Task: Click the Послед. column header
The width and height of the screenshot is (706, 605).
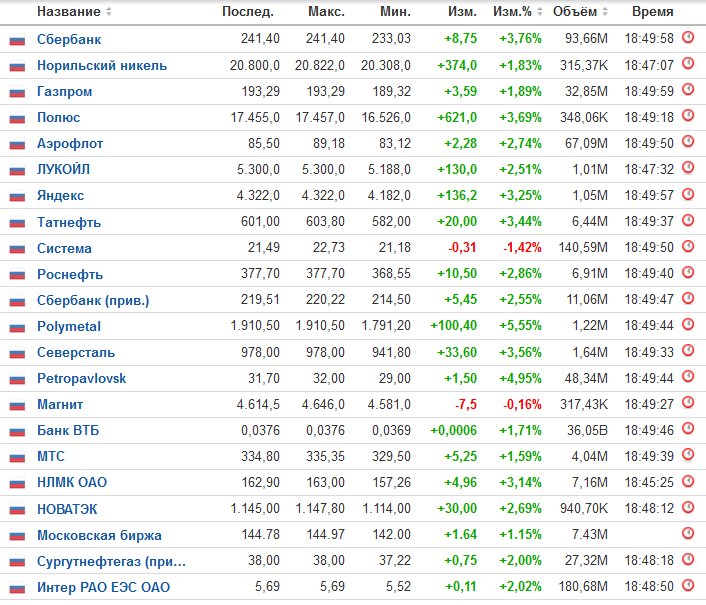Action: tap(248, 12)
